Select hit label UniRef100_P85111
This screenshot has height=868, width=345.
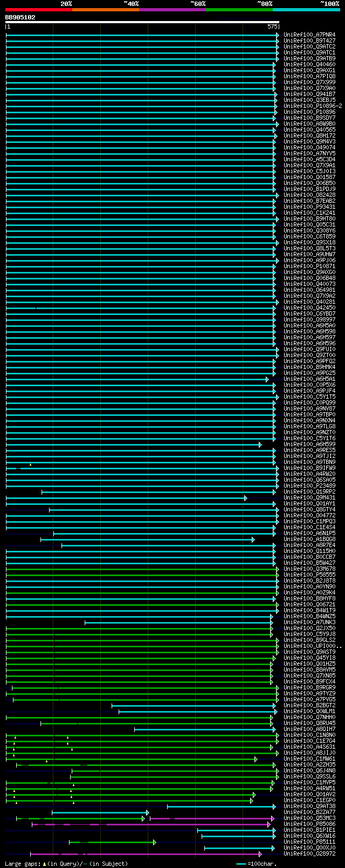pyautogui.click(x=309, y=842)
